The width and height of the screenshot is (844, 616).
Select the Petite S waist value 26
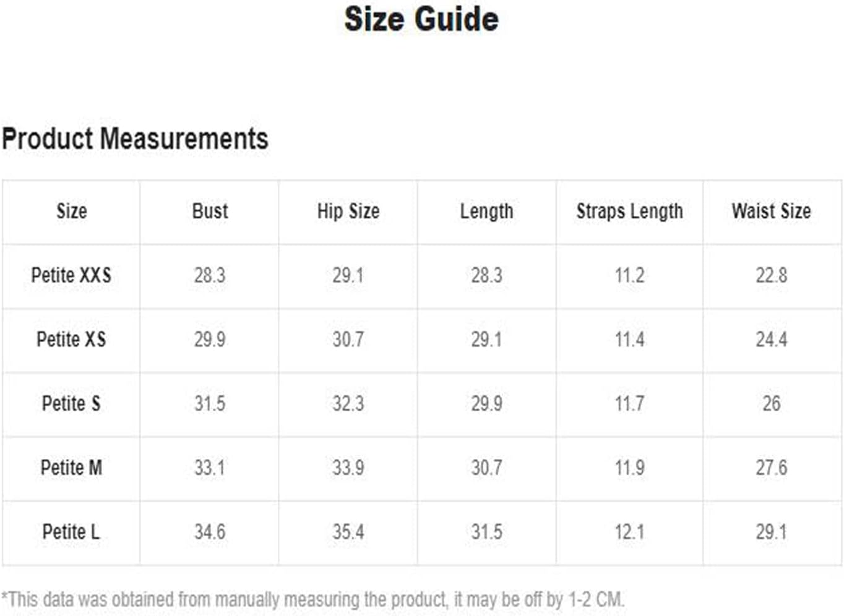coord(771,404)
